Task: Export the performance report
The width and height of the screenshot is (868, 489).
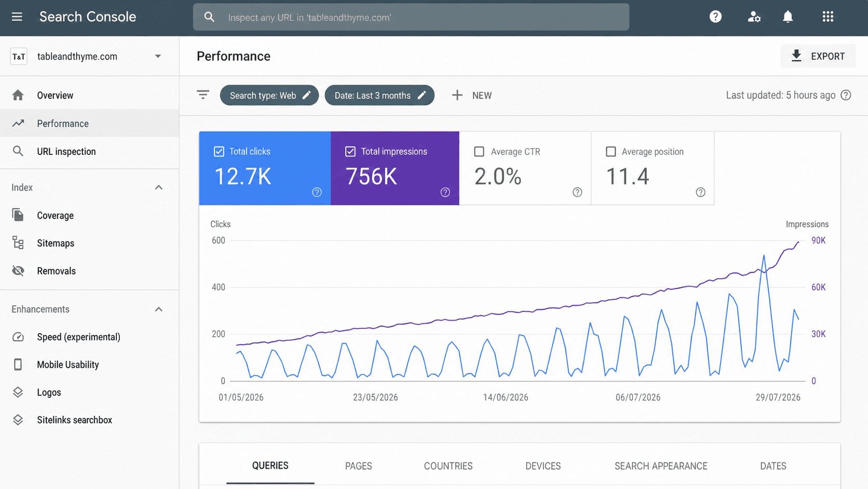Action: pyautogui.click(x=818, y=56)
